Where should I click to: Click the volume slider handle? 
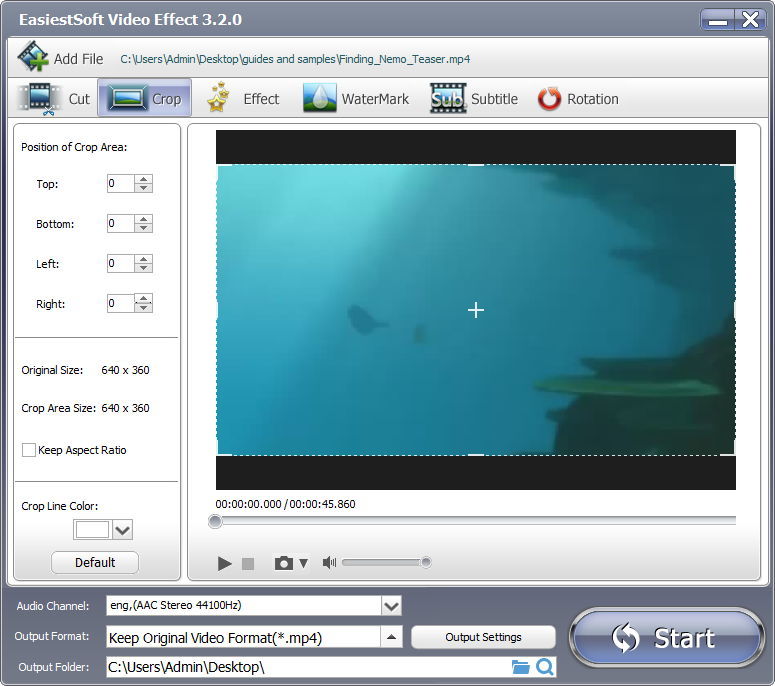[426, 562]
